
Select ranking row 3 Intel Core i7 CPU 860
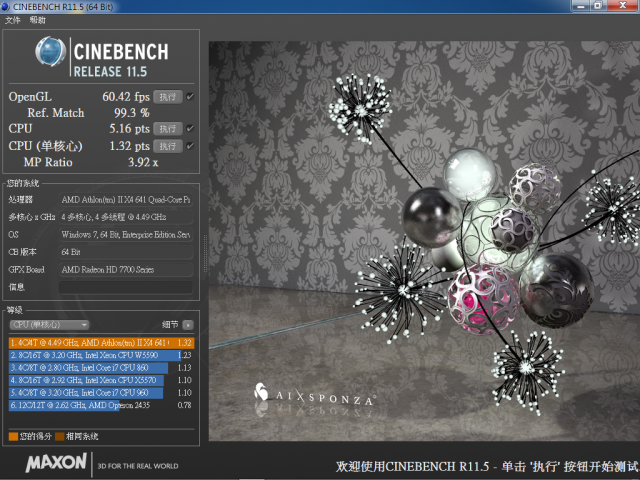(101, 368)
